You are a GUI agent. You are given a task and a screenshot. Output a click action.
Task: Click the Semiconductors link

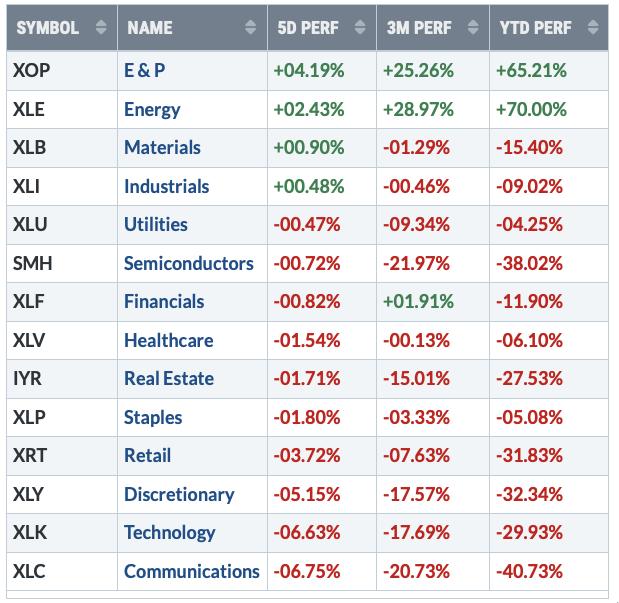188,263
